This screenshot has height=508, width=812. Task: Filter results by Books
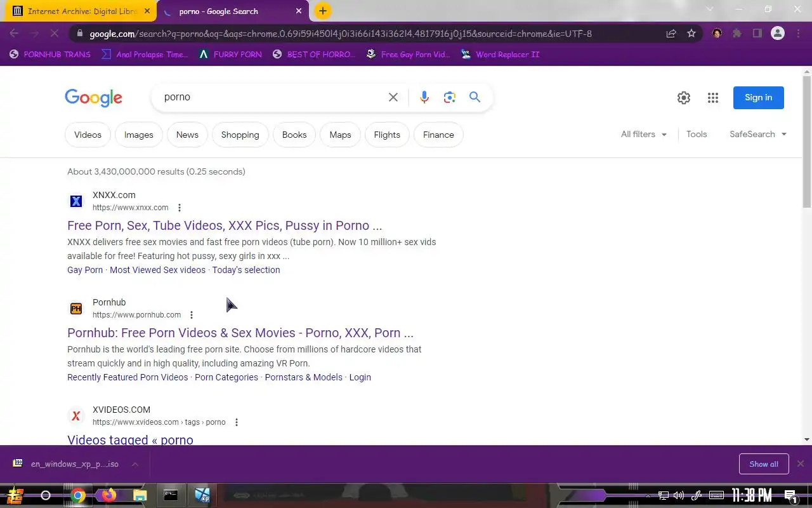pos(294,135)
